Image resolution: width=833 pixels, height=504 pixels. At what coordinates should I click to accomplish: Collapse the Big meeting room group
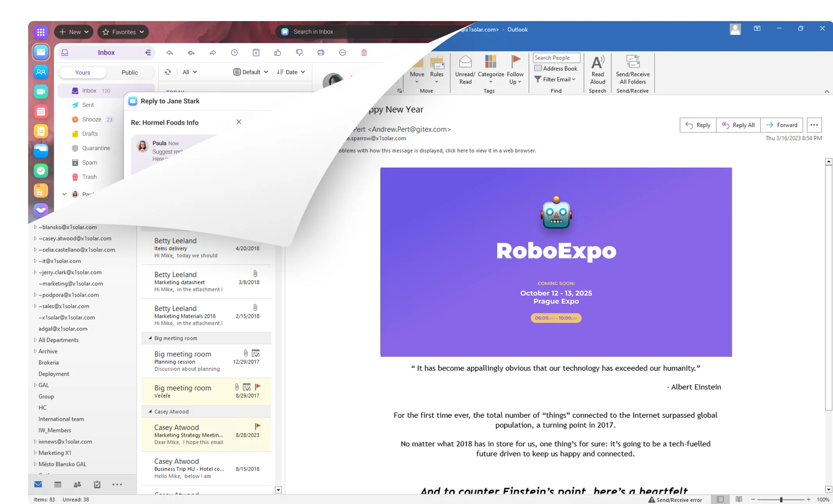pos(150,338)
